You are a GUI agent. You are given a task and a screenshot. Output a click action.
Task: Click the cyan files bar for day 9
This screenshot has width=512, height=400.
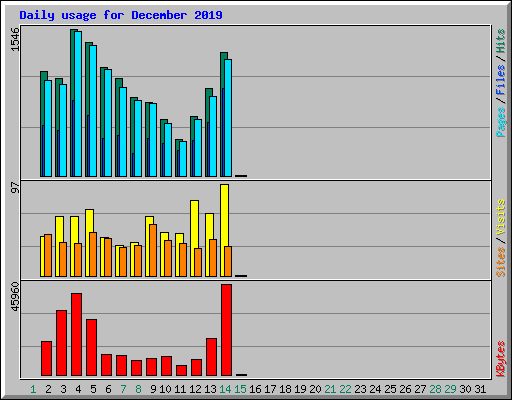pyautogui.click(x=153, y=140)
